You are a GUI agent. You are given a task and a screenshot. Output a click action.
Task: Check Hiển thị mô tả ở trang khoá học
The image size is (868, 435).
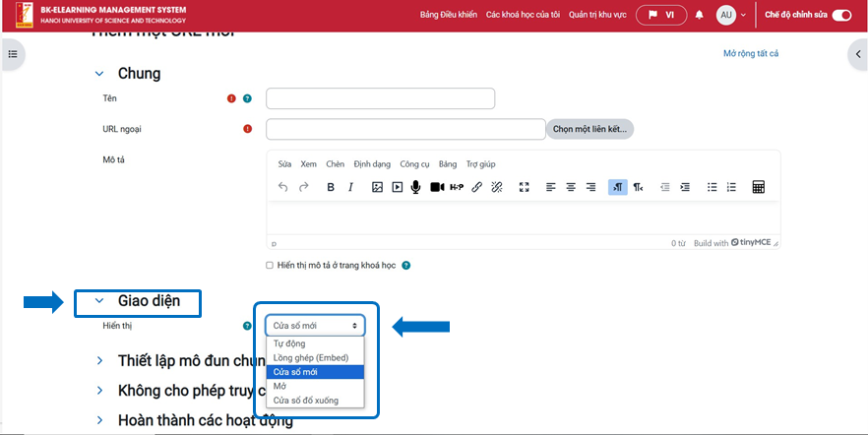tap(270, 266)
